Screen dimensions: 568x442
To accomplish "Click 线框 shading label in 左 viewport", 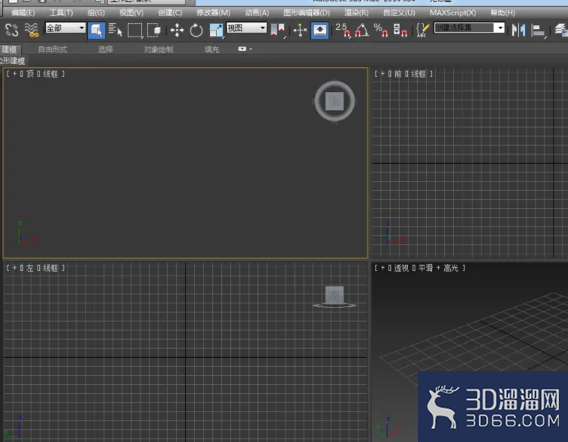I will pos(50,268).
